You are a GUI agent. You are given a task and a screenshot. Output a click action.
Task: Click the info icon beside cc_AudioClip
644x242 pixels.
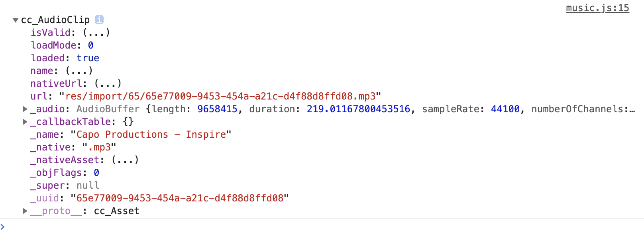click(x=99, y=20)
